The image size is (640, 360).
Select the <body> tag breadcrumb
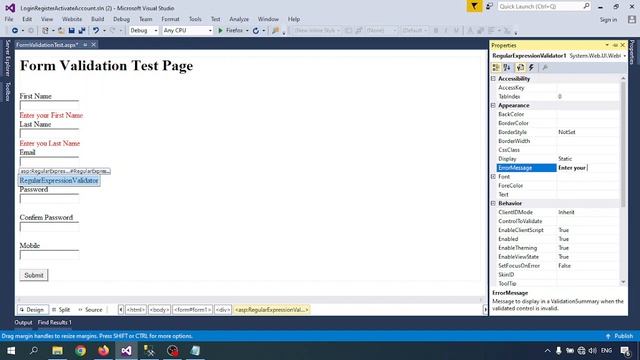[x=159, y=310]
